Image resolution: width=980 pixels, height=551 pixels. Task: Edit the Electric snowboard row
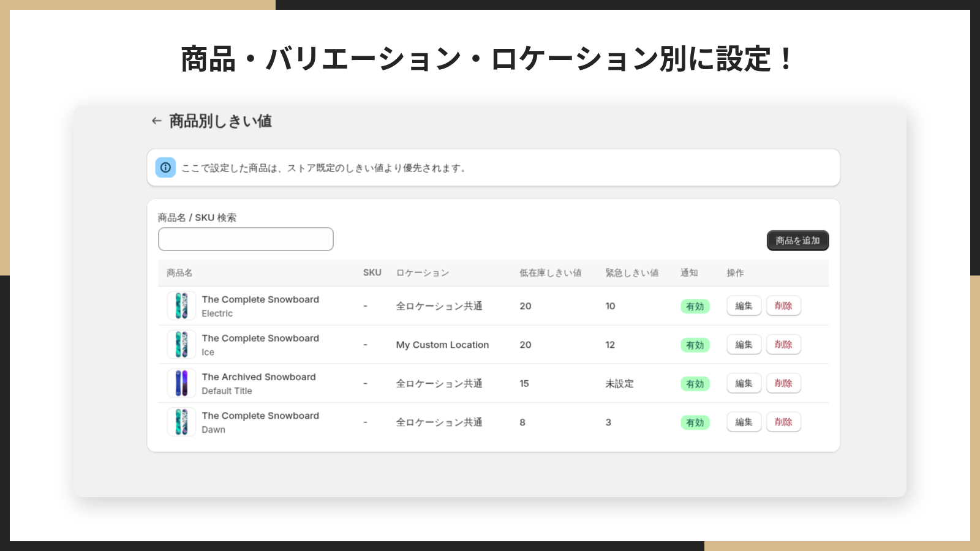744,305
